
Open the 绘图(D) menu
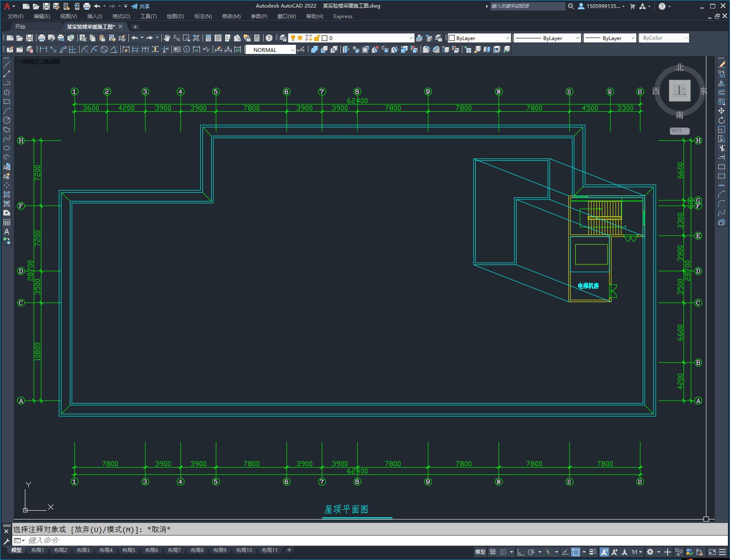tap(175, 16)
